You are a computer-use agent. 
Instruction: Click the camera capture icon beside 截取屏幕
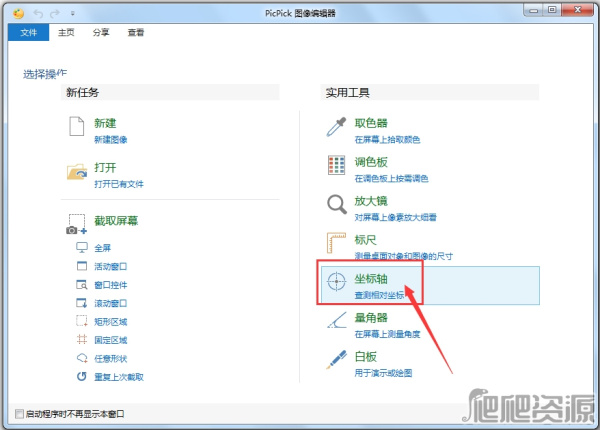click(x=77, y=224)
